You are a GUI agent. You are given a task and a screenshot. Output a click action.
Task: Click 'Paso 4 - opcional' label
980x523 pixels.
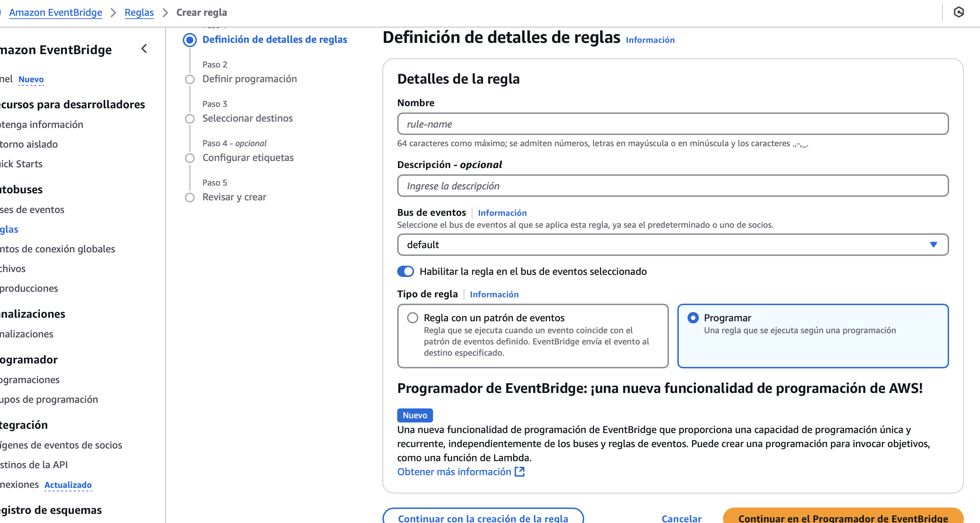pos(234,143)
